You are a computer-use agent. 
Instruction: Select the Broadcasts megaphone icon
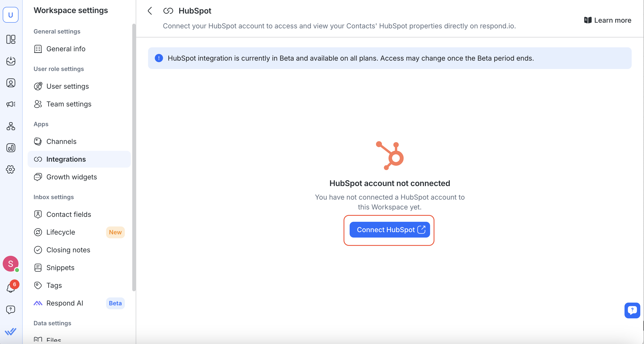point(11,104)
